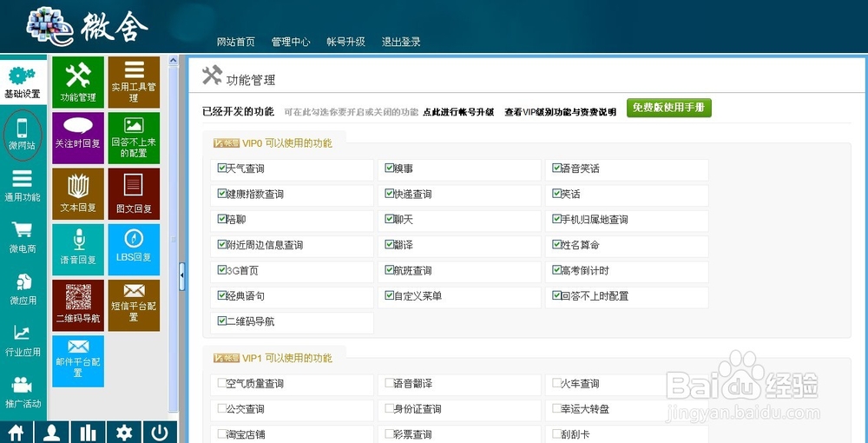Click the home icon at bottom bar
Screen dimensions: 868x443
pyautogui.click(x=16, y=433)
